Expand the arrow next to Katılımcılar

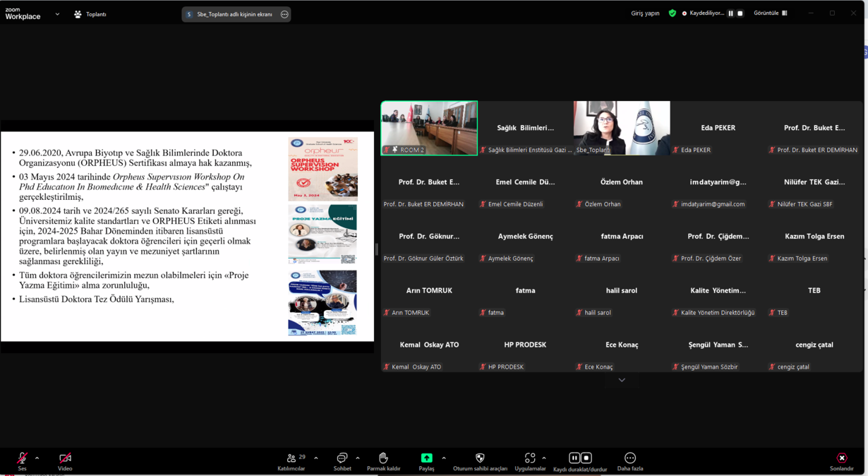(x=315, y=458)
